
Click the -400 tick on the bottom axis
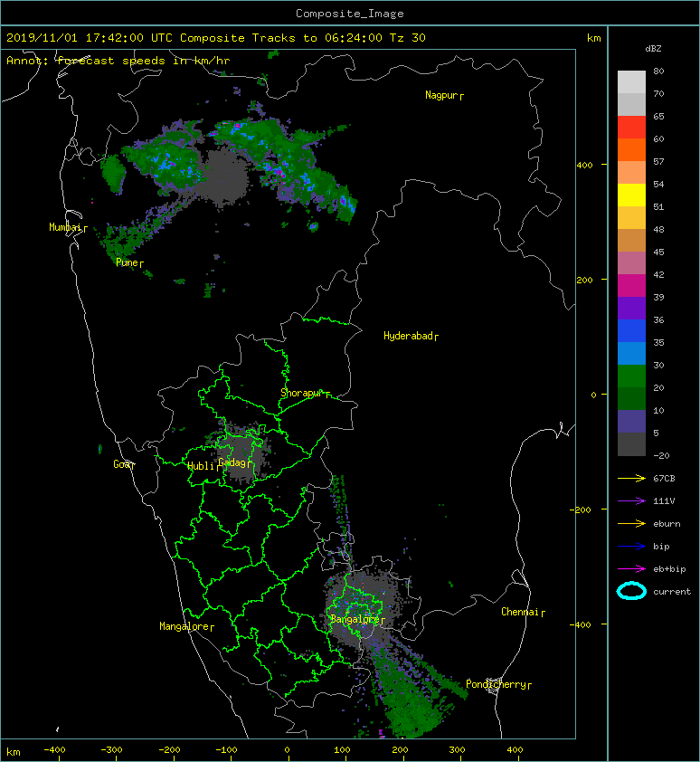coord(54,750)
